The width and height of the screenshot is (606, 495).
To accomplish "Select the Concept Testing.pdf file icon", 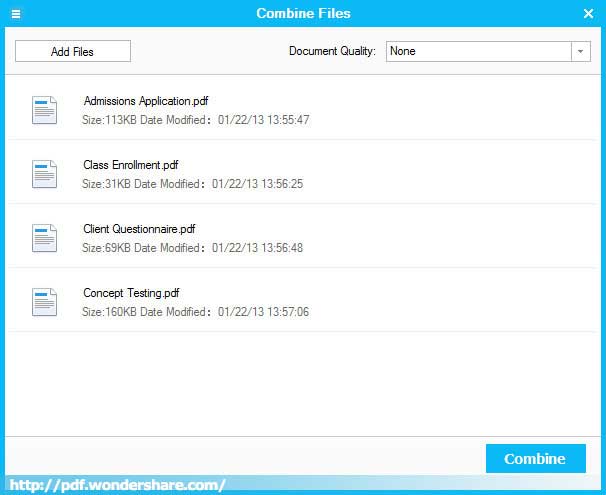I will point(44,302).
